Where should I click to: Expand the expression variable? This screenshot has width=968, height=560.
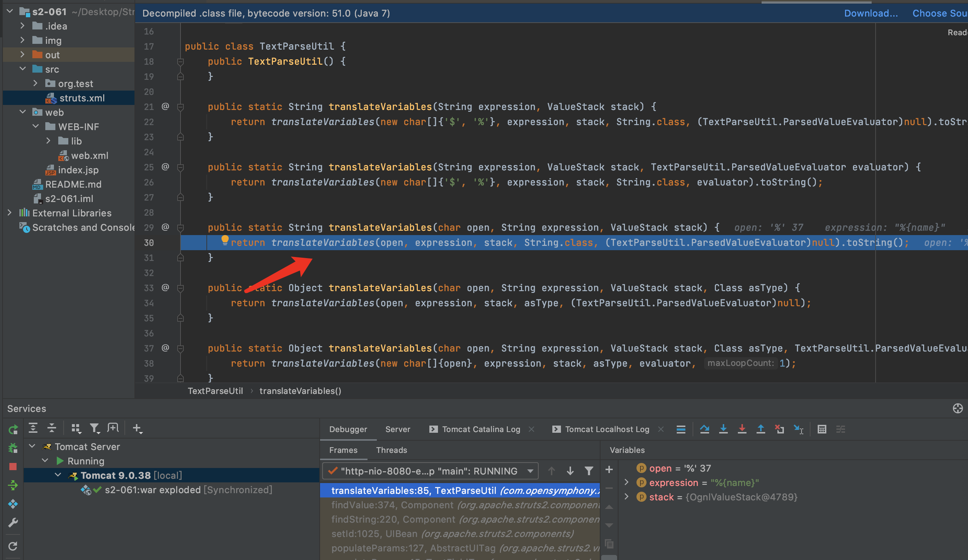(626, 482)
